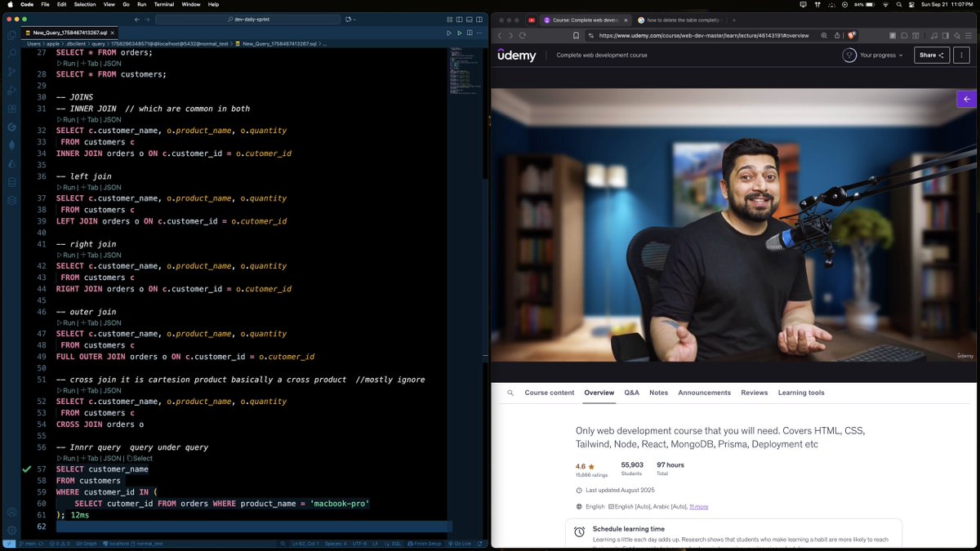Click the main branch in the status bar
Image resolution: width=980 pixels, height=551 pixels.
point(28,544)
